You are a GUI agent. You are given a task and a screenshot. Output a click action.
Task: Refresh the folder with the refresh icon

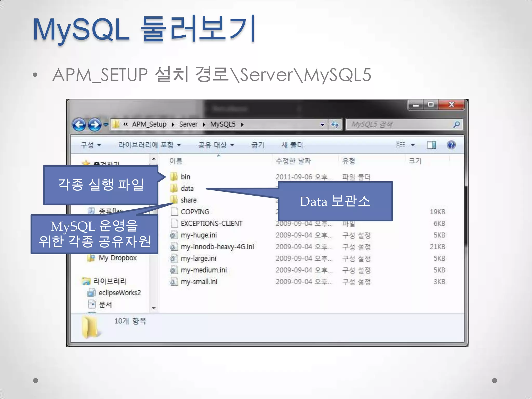335,125
